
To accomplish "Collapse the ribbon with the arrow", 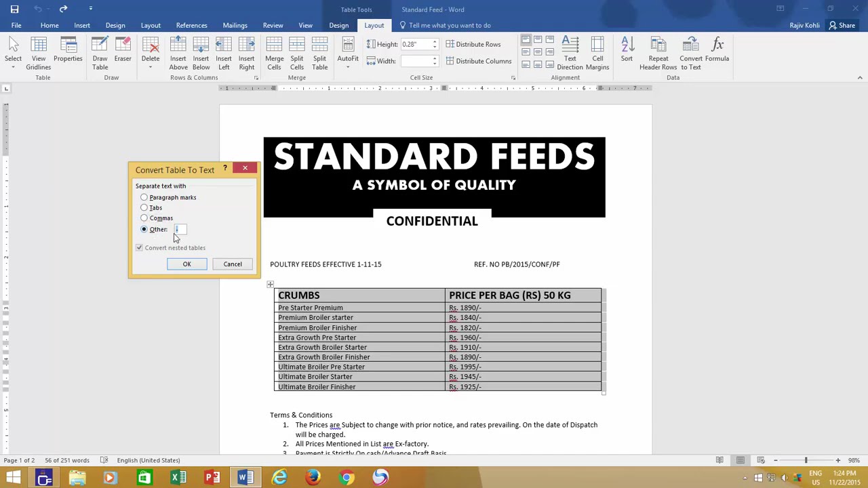I will pyautogui.click(x=860, y=78).
